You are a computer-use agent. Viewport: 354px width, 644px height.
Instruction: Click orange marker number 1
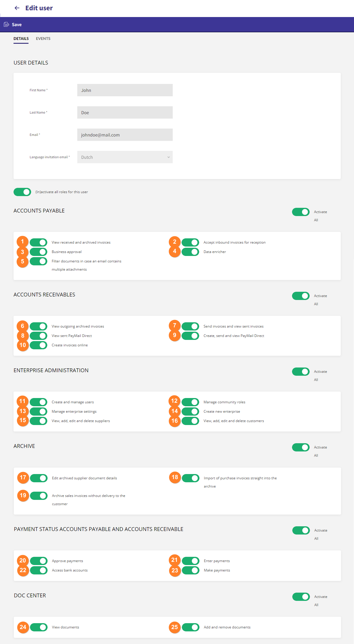click(22, 242)
